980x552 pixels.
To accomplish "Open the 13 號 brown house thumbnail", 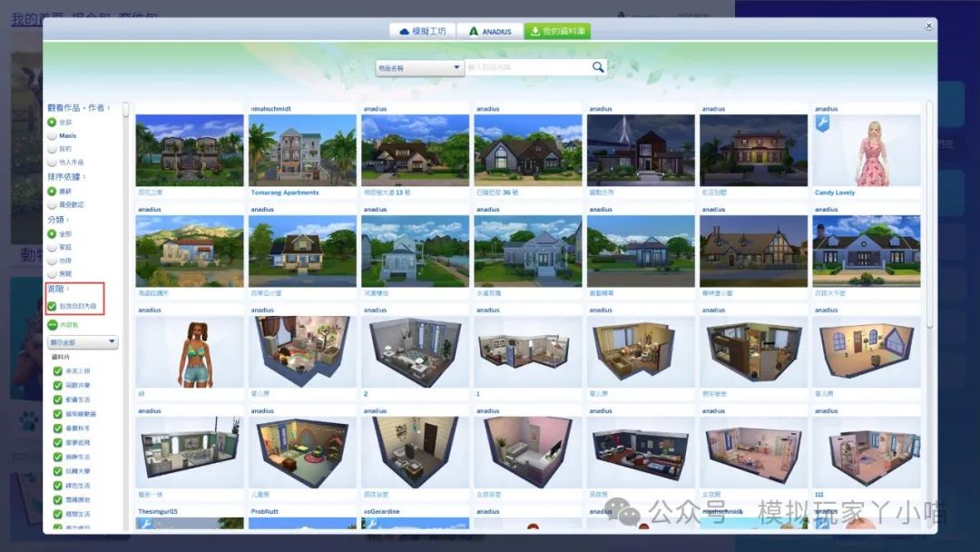I will [x=415, y=150].
